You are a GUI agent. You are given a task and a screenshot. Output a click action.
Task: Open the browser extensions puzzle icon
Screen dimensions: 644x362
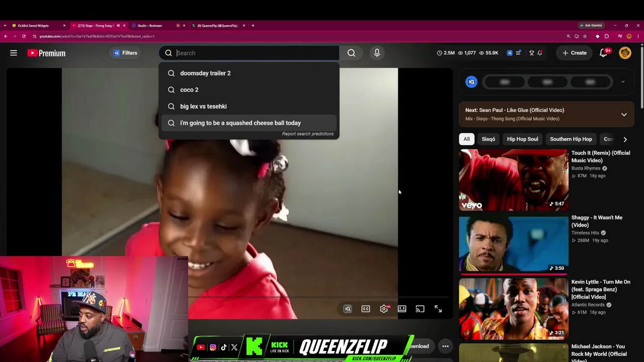pos(607,36)
